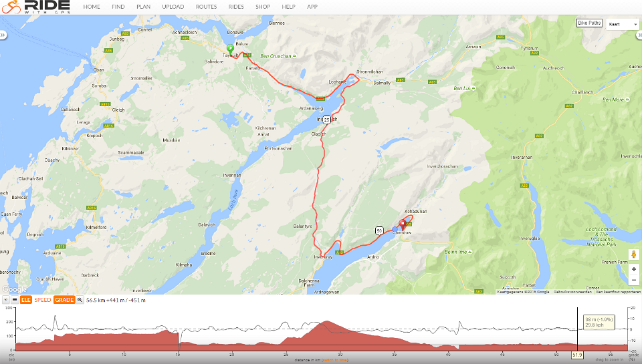Open the ROUTES menu item
This screenshot has height=364, width=642.
tap(206, 7)
